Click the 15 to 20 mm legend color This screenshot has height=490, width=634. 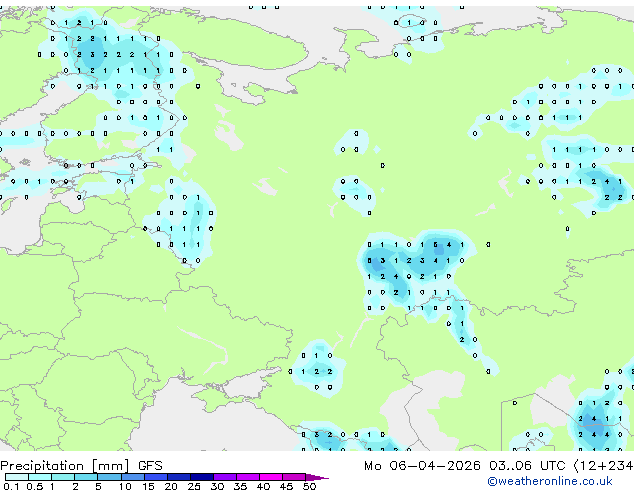(x=156, y=477)
